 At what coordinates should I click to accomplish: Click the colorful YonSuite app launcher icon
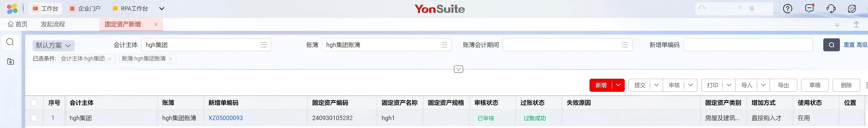[12, 8]
